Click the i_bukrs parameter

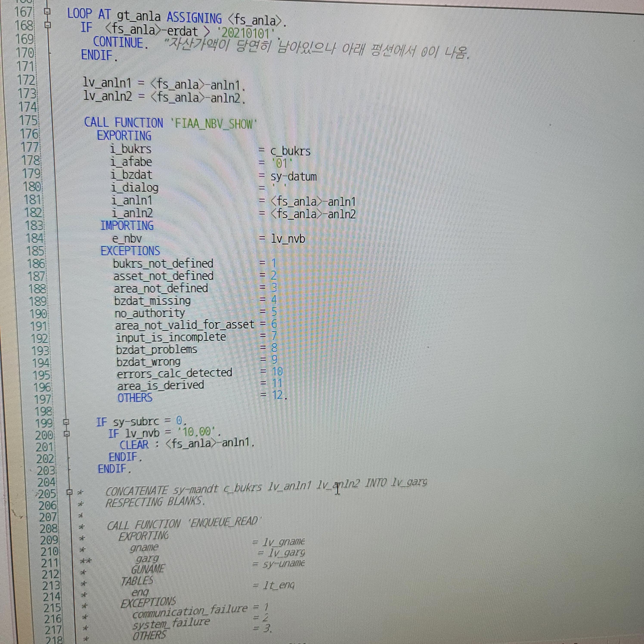pos(131,149)
